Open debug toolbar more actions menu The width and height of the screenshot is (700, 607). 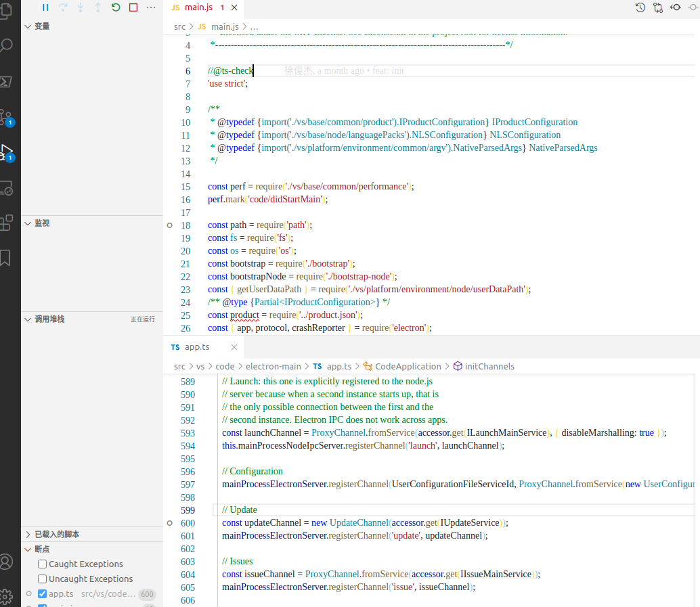click(x=151, y=7)
